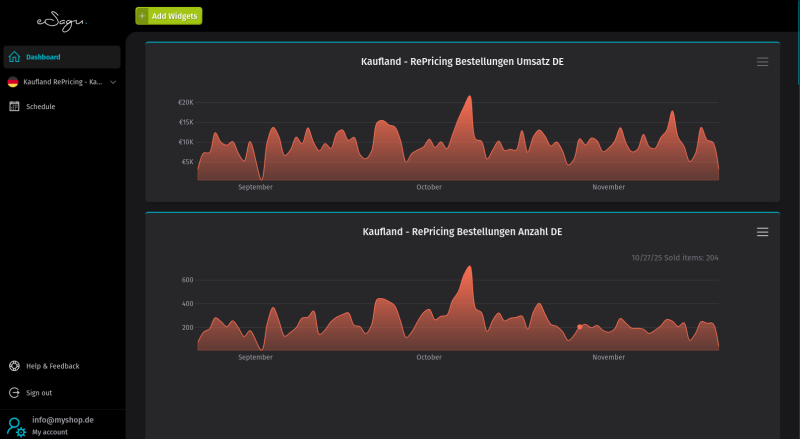Click the 600 axis label on Anzahl chart
This screenshot has height=439, width=800.
(188, 280)
